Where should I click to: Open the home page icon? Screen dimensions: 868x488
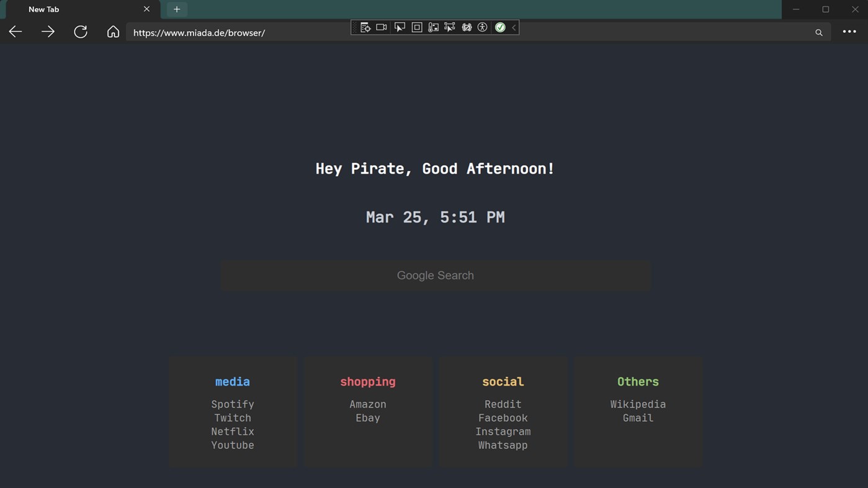point(113,32)
